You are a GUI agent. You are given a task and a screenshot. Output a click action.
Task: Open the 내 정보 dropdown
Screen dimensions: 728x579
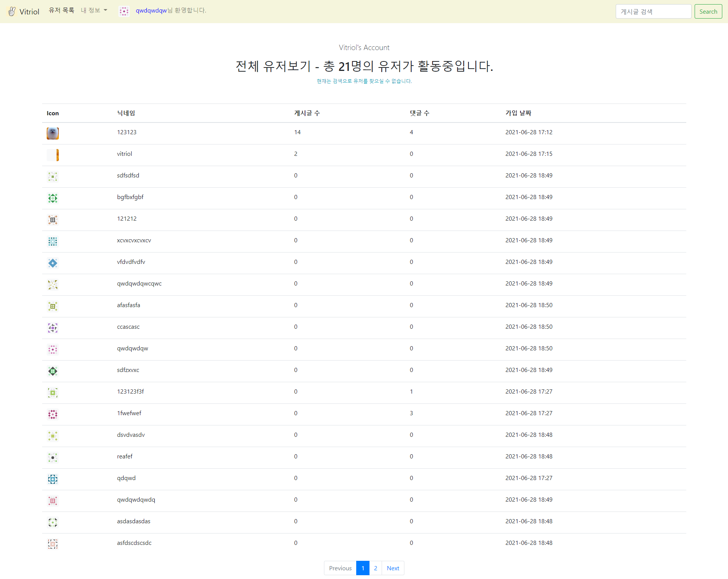tap(93, 10)
